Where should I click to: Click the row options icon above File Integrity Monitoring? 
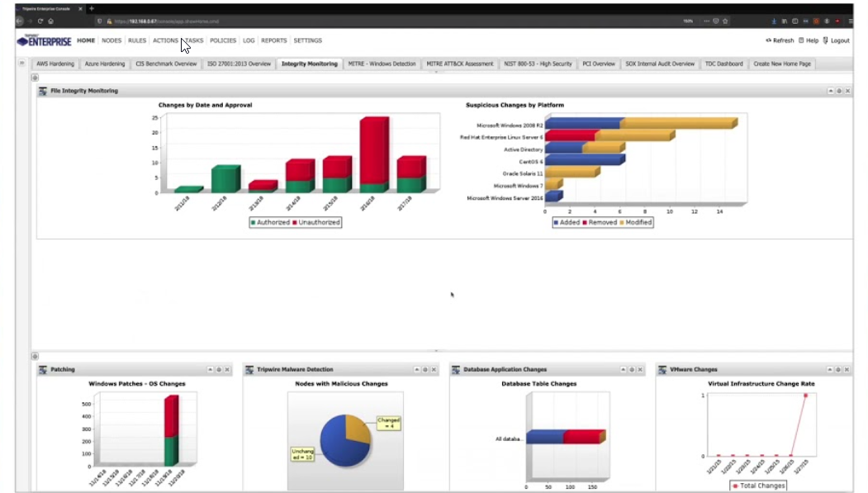coord(35,78)
